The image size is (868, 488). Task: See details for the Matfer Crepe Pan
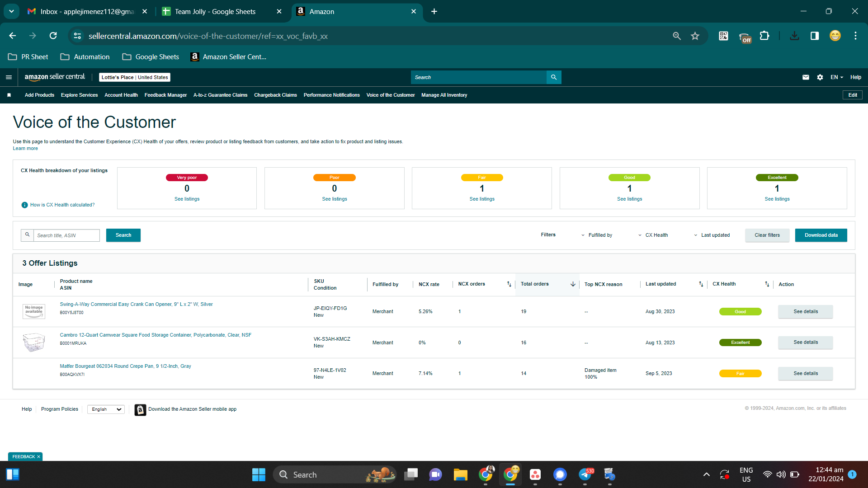[x=806, y=374]
